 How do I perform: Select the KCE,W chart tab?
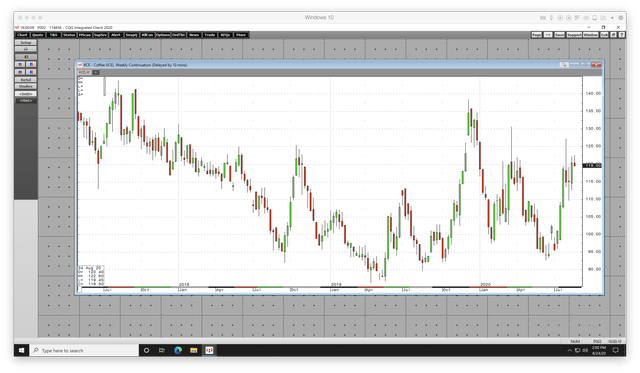pos(84,72)
